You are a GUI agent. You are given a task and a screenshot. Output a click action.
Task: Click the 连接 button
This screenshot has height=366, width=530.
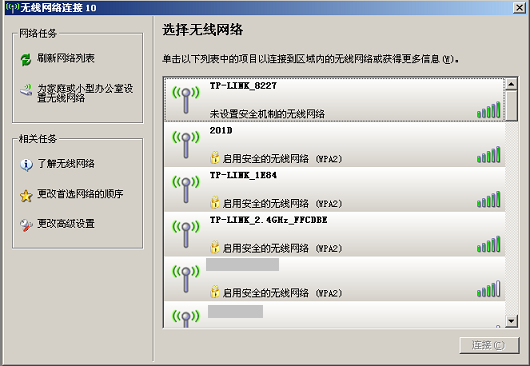click(x=489, y=345)
